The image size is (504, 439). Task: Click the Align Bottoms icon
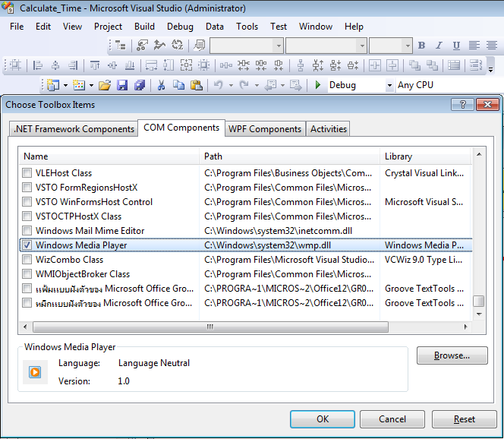(130, 65)
